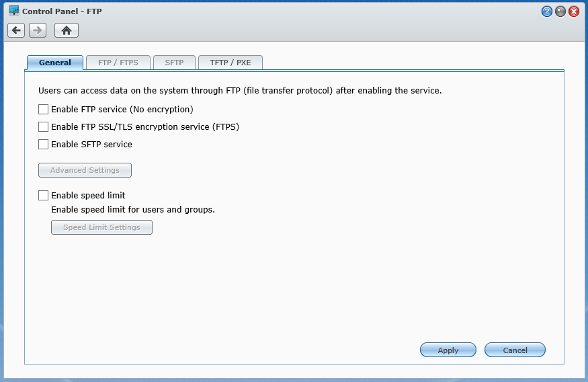This screenshot has width=588, height=382.
Task: Apply the FTP settings
Action: tap(448, 350)
